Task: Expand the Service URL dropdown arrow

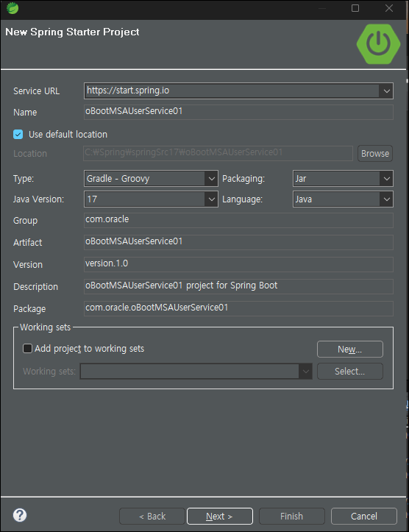Action: point(386,91)
